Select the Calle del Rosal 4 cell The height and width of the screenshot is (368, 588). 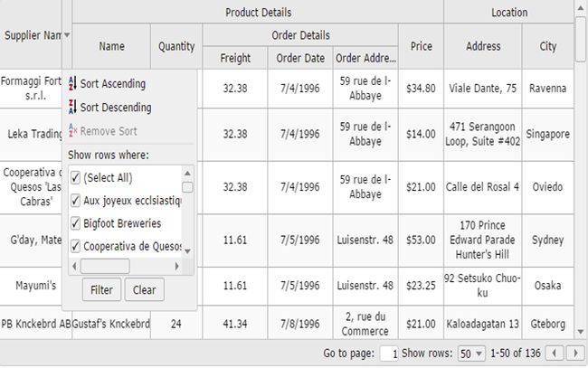[483, 187]
